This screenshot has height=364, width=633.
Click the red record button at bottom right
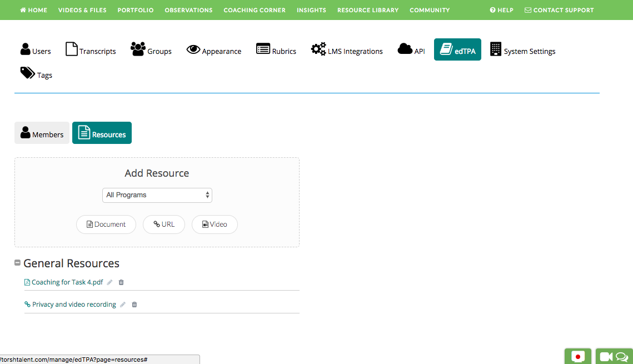click(578, 357)
